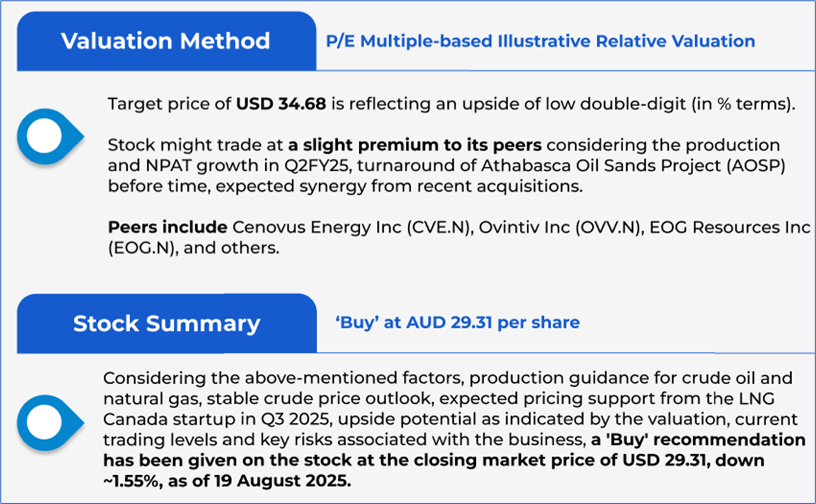Click the bold USD 34.68 target price

click(284, 104)
